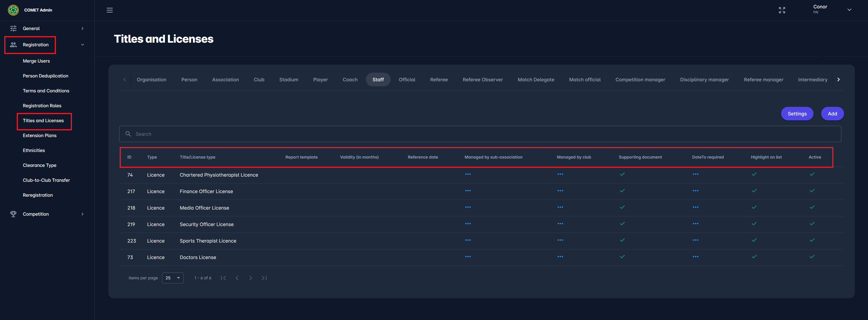Screen dimensions: 868x320
Task: Open the Conor user account dropdown
Action: (849, 10)
